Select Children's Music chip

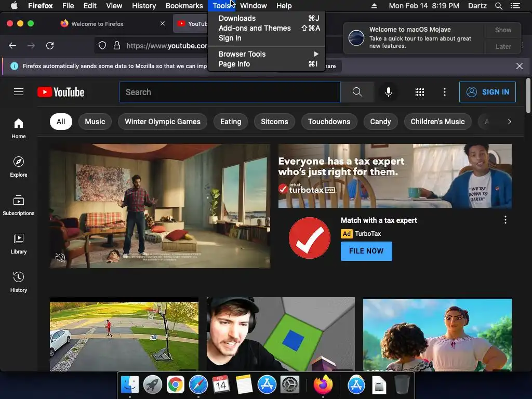[437, 122]
